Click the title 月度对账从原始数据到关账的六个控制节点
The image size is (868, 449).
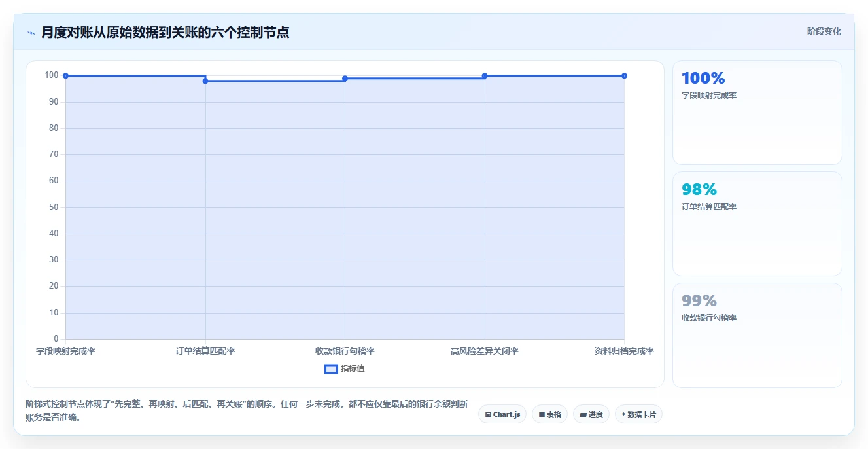[x=165, y=32]
